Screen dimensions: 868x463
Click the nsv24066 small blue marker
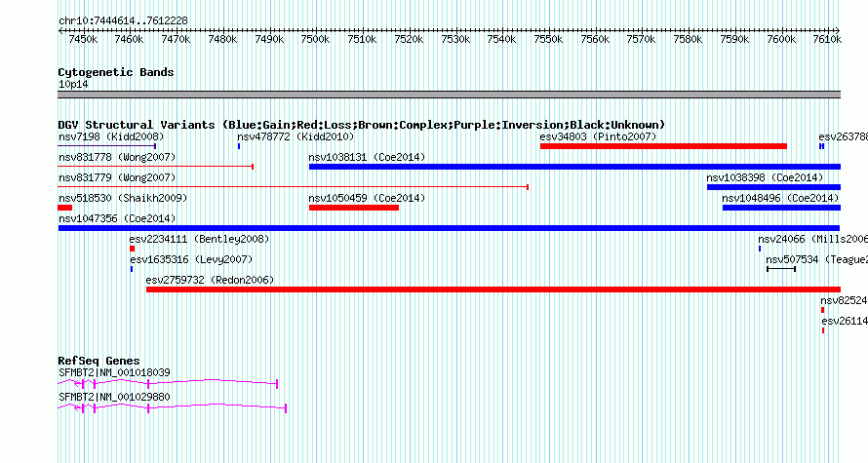[760, 249]
